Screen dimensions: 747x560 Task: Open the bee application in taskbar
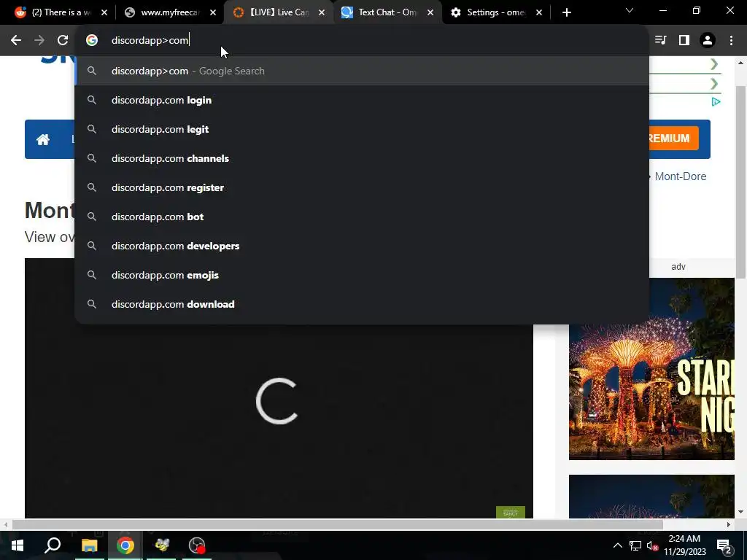pos(161,545)
